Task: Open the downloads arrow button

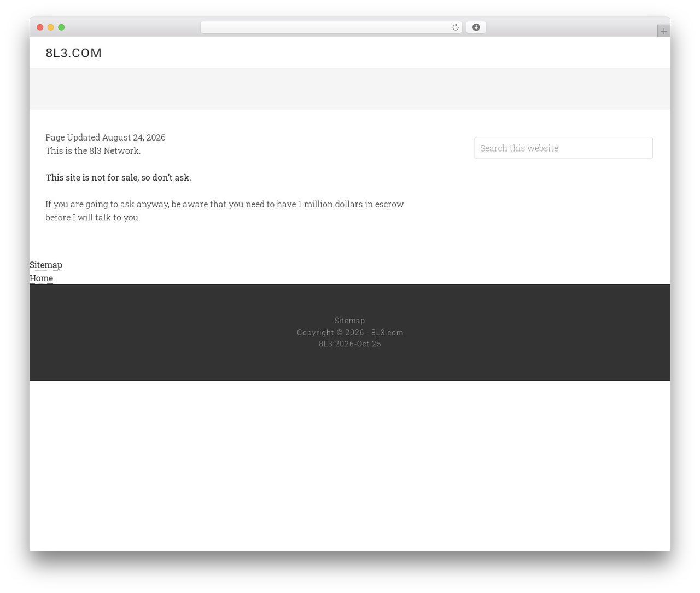Action: [476, 27]
